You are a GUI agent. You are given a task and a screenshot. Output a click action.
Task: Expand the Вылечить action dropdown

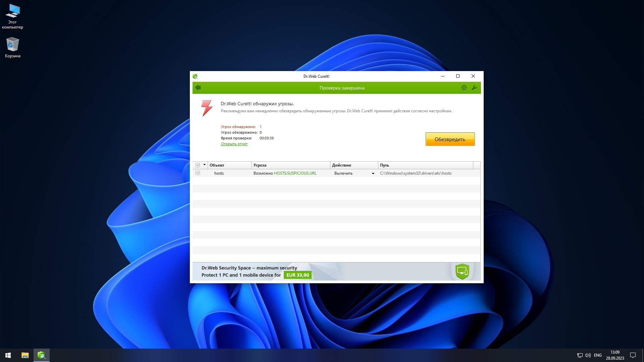[373, 173]
